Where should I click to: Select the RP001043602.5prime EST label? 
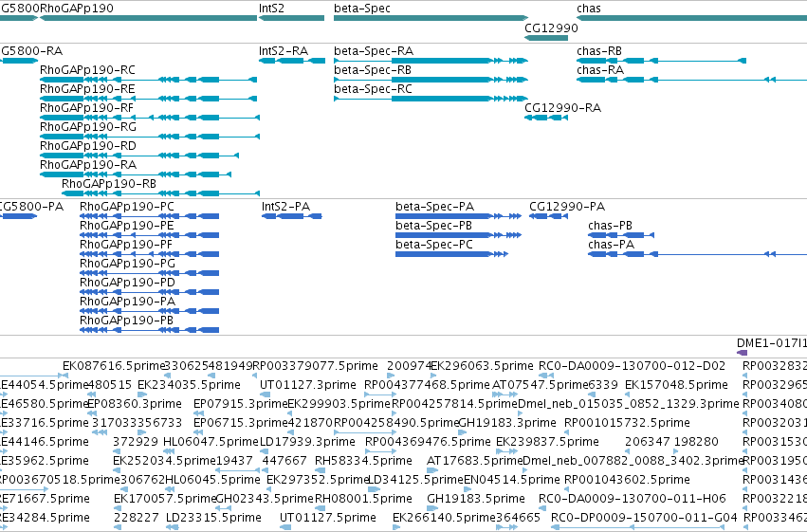point(627,481)
